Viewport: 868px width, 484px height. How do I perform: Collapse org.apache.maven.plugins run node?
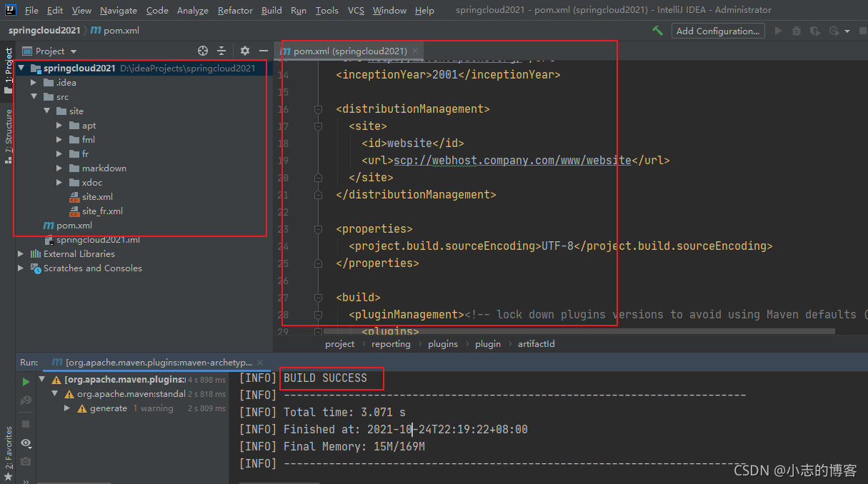[x=42, y=380]
